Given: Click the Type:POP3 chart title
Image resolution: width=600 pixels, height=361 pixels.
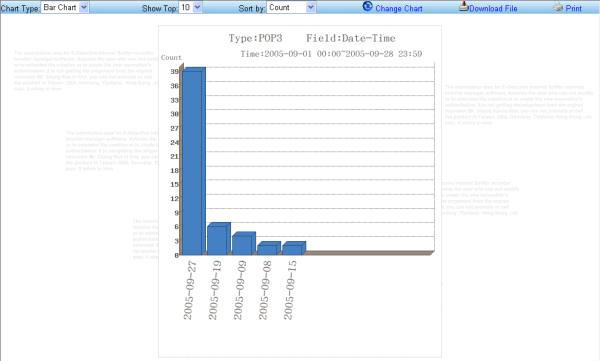Looking at the screenshot, I should (x=255, y=38).
